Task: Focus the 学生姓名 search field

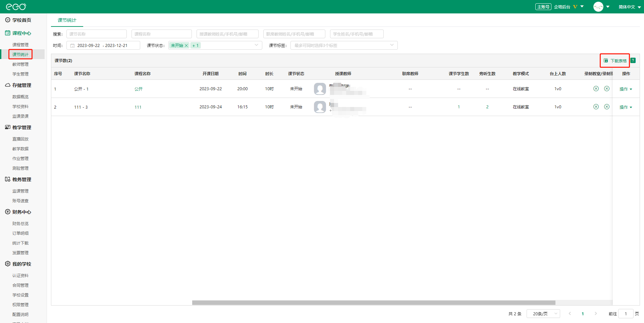Action: pos(357,34)
